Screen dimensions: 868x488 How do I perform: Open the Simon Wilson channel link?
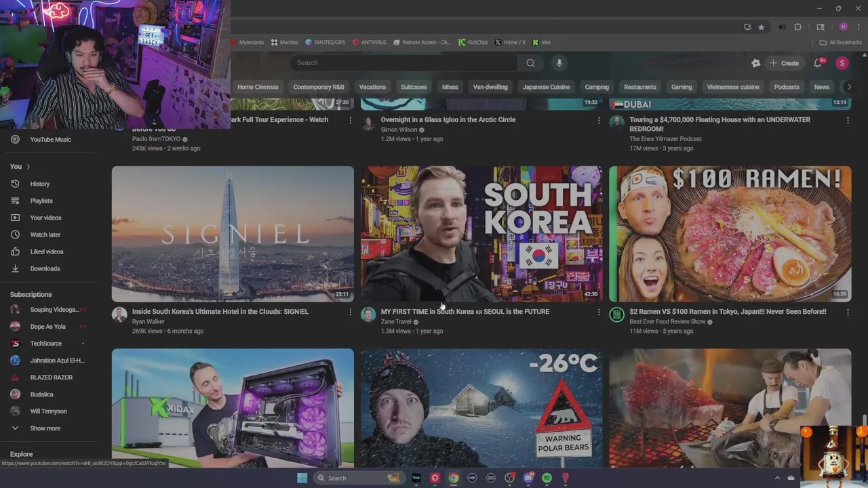tap(399, 130)
